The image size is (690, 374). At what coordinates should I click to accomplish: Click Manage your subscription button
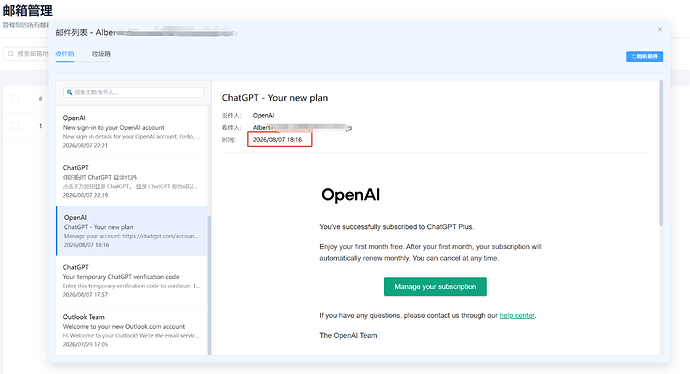click(x=435, y=286)
